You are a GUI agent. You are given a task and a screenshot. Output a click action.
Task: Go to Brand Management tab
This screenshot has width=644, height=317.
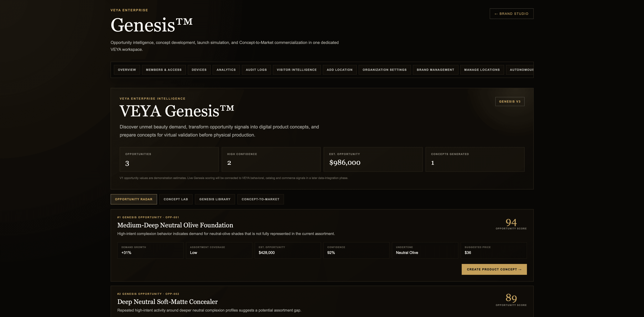tap(435, 70)
